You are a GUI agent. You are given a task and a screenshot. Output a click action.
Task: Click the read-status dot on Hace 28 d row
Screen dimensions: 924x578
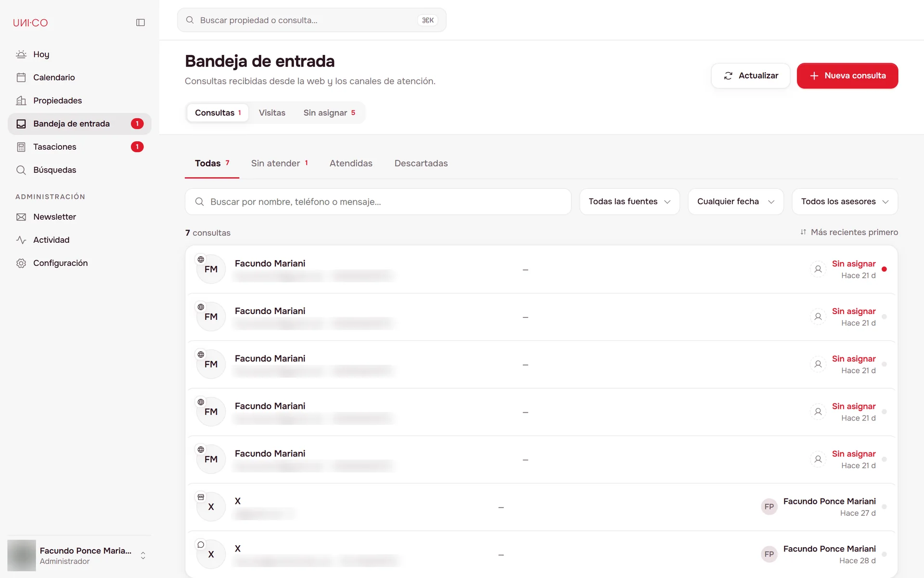coord(884,554)
